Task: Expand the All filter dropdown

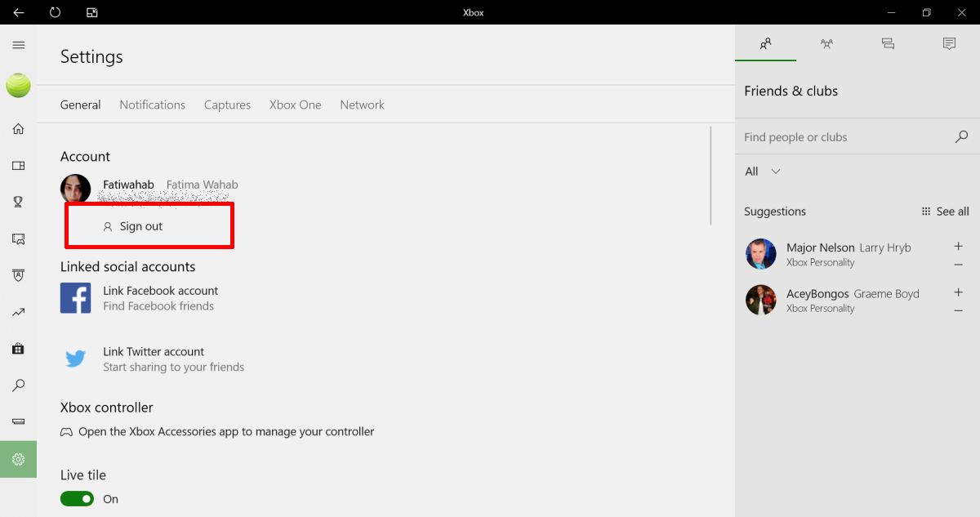Action: point(762,172)
